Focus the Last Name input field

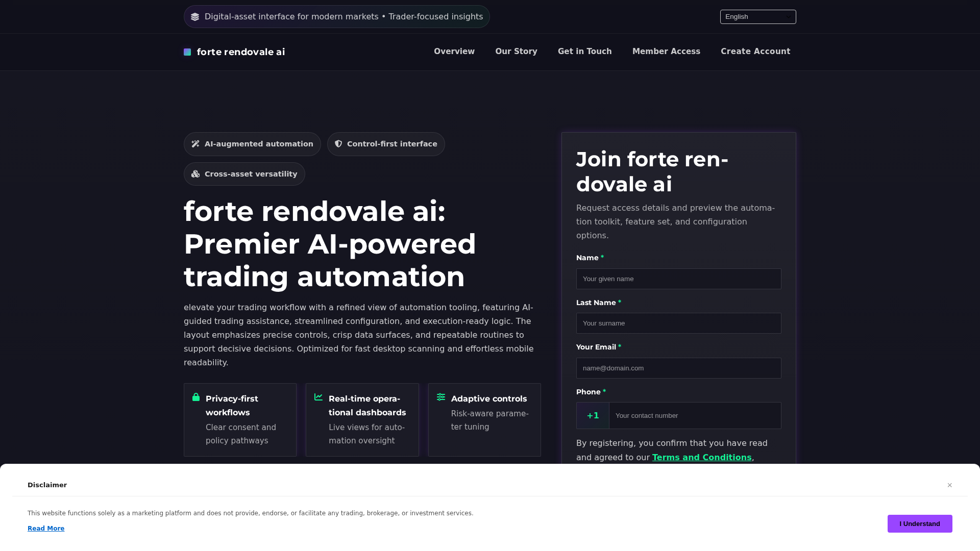click(679, 323)
